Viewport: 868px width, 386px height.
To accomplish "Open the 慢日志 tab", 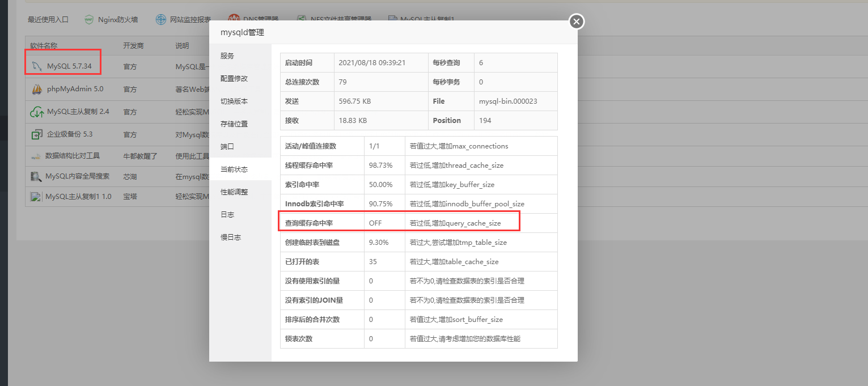I will (231, 237).
